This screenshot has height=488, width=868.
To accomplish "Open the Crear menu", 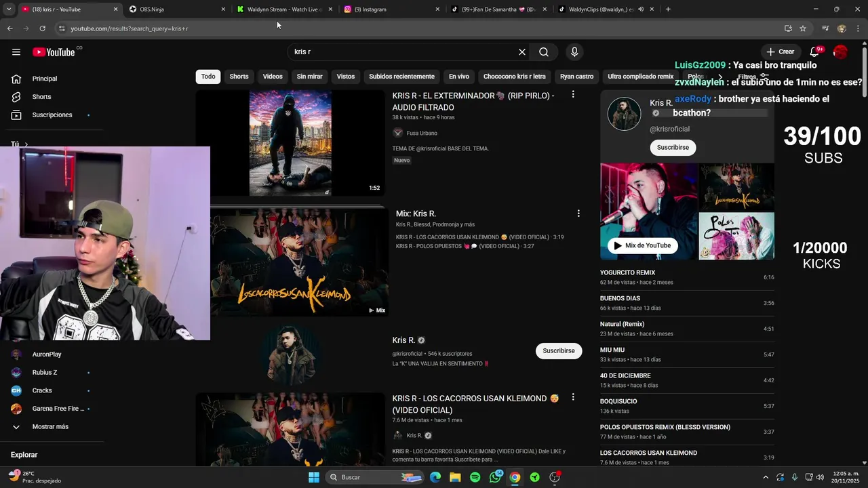I will [781, 52].
